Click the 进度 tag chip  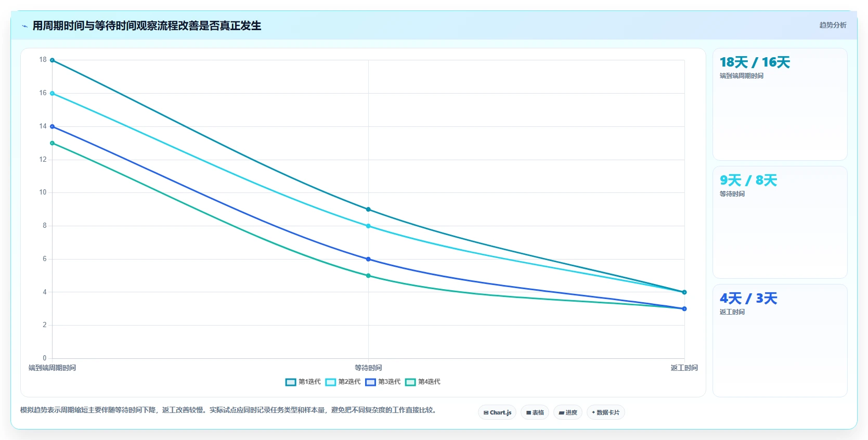click(568, 412)
